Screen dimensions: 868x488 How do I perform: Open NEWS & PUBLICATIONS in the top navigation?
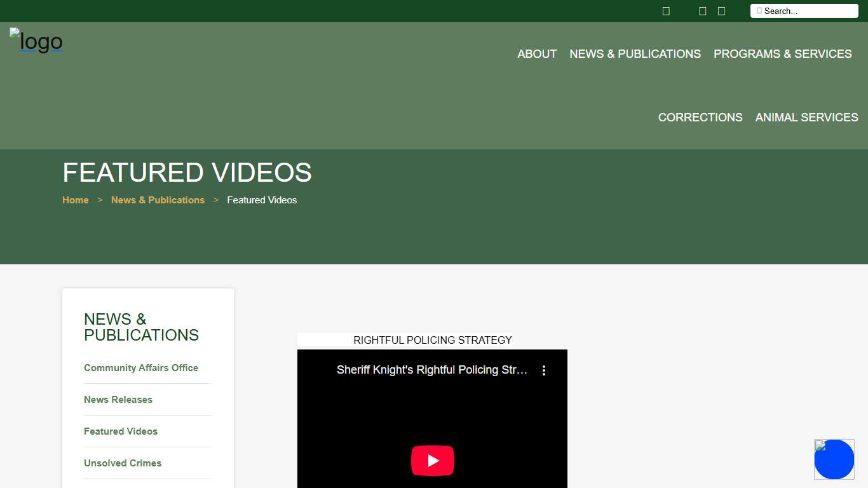[635, 54]
